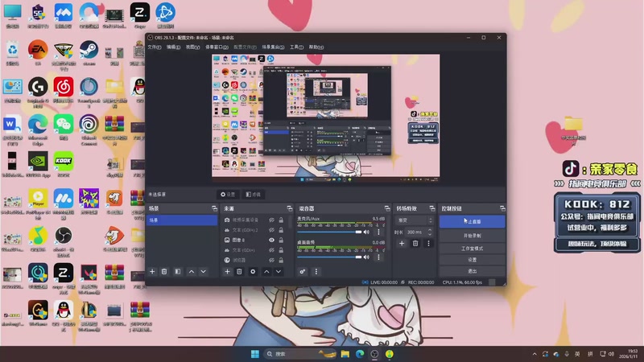The height and width of the screenshot is (362, 644).
Task: Open 帮助(H) menu in OBS
Action: (x=316, y=47)
